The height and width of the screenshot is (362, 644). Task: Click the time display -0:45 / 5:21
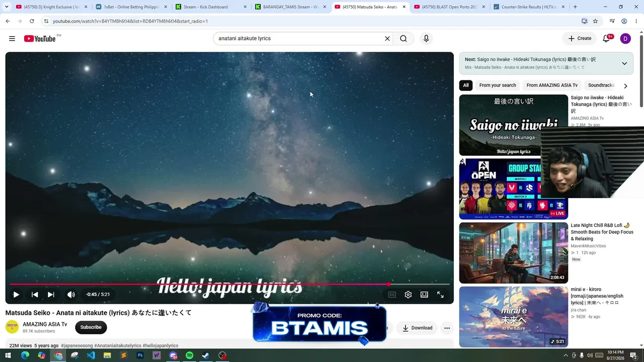point(98,295)
